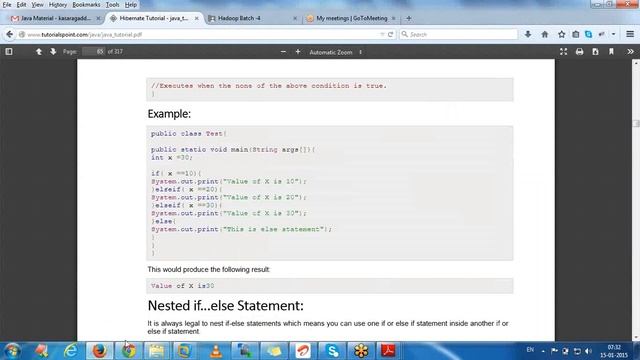Open the dropdown arrow beside toolbar extension

point(613,34)
